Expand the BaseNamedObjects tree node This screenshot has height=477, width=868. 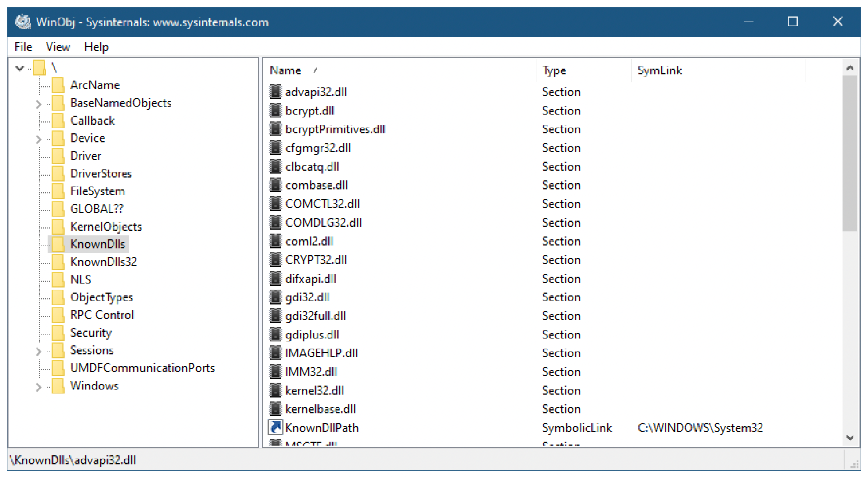point(38,104)
